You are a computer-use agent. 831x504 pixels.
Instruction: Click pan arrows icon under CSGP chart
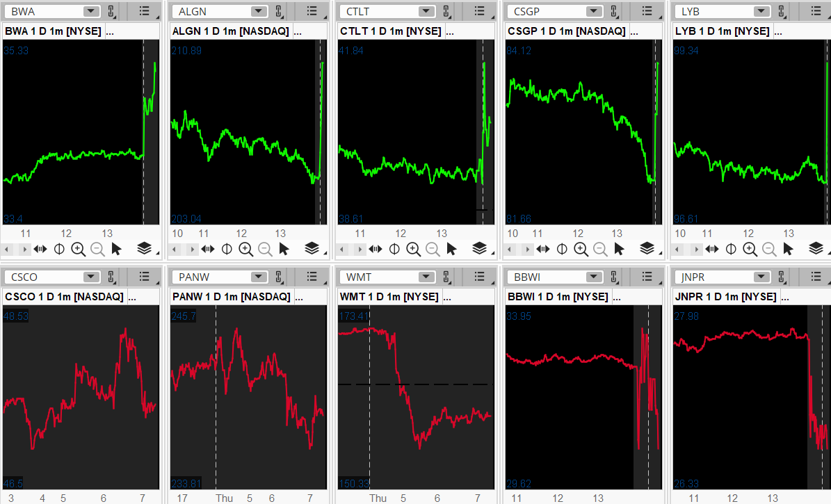(542, 249)
